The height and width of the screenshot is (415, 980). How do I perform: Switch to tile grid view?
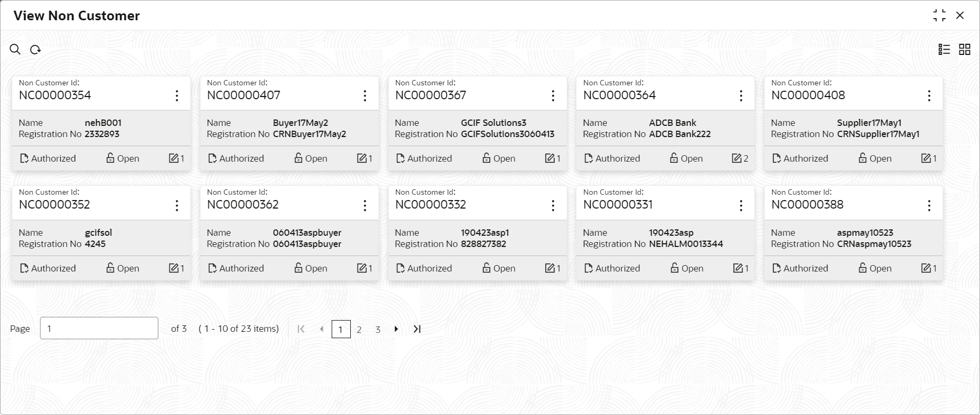(x=965, y=50)
